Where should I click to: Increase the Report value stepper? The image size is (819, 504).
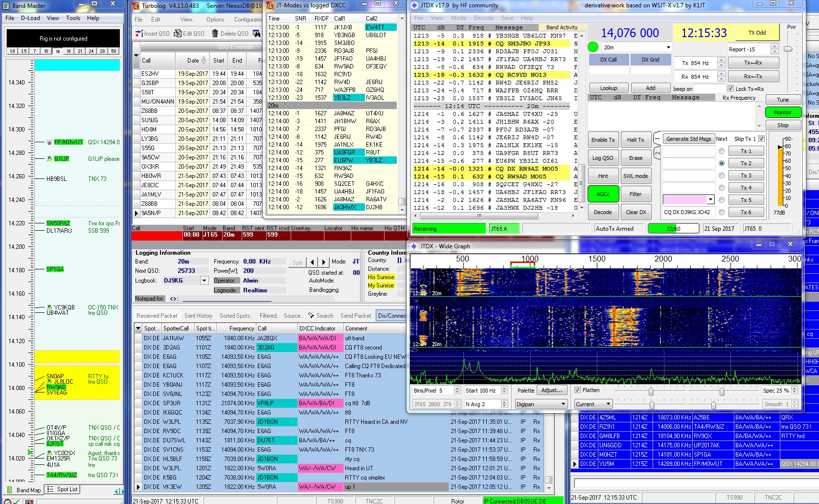click(774, 46)
